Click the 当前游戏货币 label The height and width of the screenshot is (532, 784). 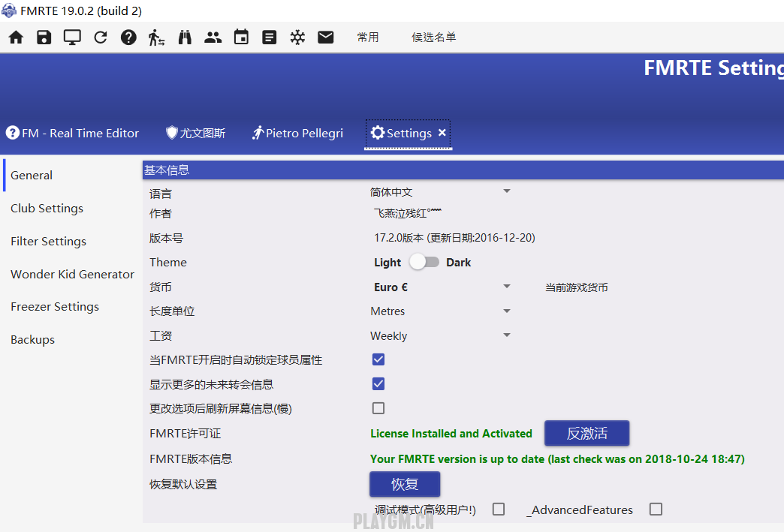577,287
